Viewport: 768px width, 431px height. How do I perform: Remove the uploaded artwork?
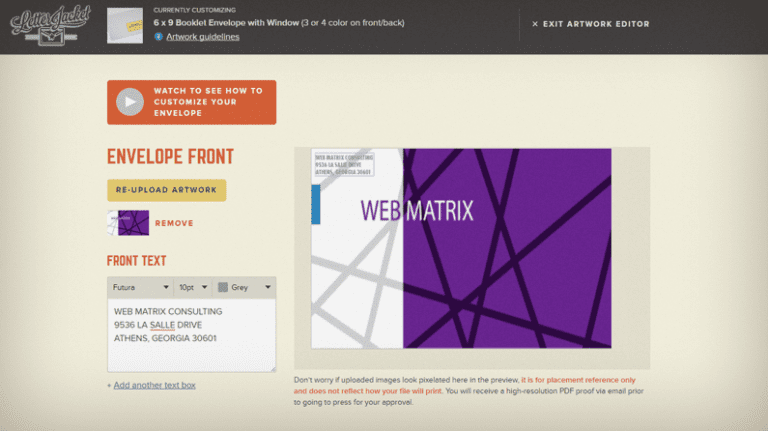[174, 223]
